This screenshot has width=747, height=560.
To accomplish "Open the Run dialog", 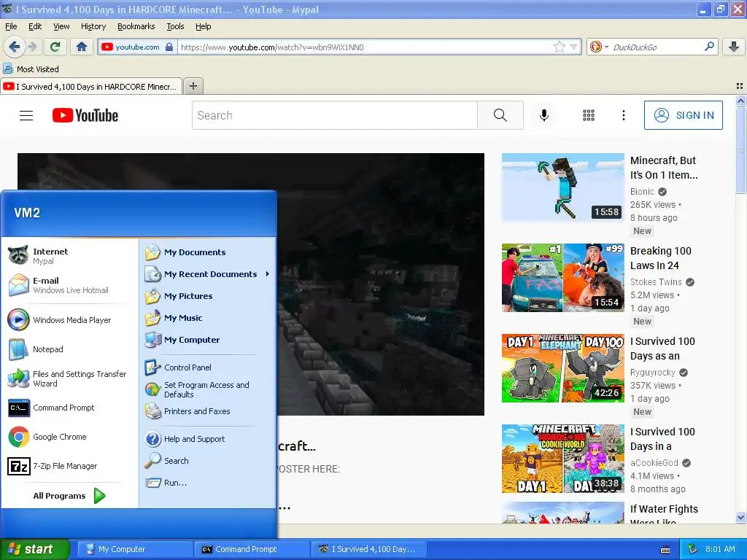I will pos(208,483).
